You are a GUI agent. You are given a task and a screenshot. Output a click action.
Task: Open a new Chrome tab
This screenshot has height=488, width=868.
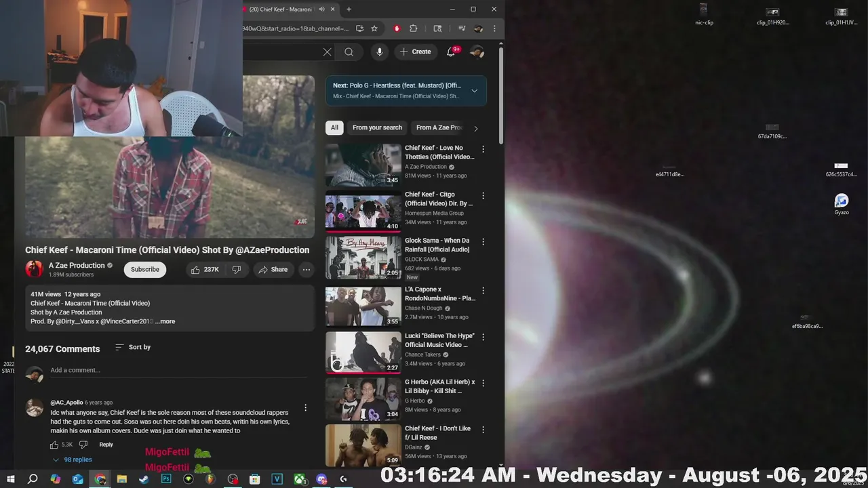point(349,9)
